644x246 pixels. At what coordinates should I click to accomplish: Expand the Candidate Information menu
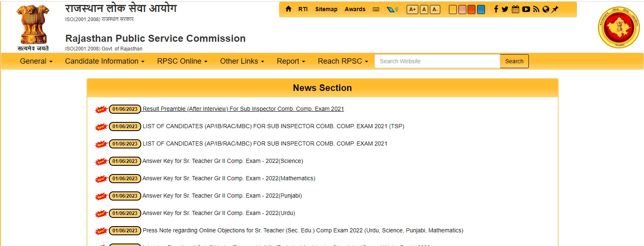click(105, 61)
